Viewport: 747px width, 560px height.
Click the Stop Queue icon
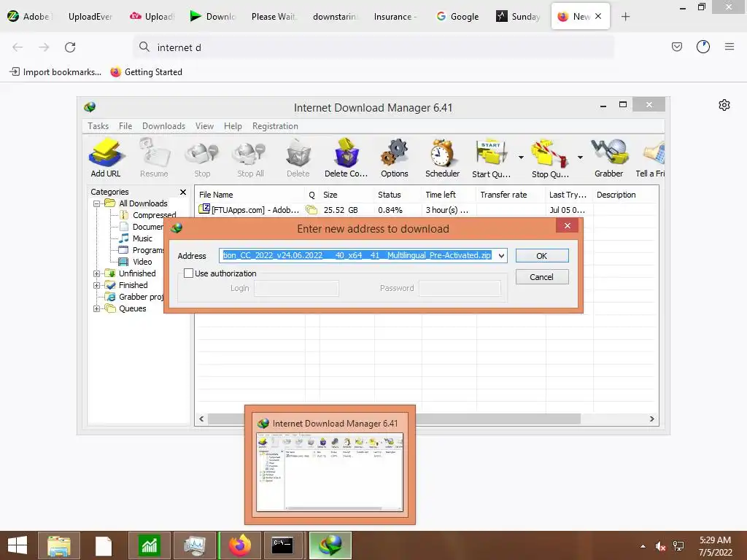(x=550, y=158)
